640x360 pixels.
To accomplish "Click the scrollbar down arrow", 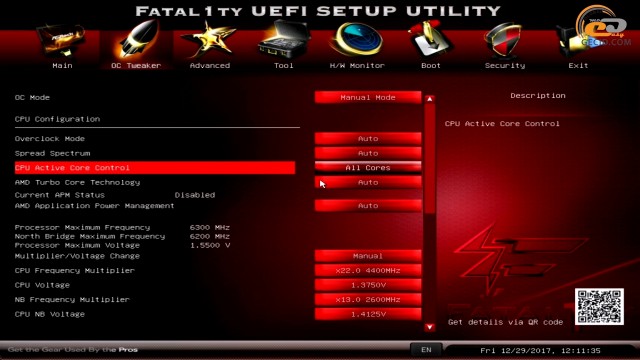I will click(x=429, y=327).
